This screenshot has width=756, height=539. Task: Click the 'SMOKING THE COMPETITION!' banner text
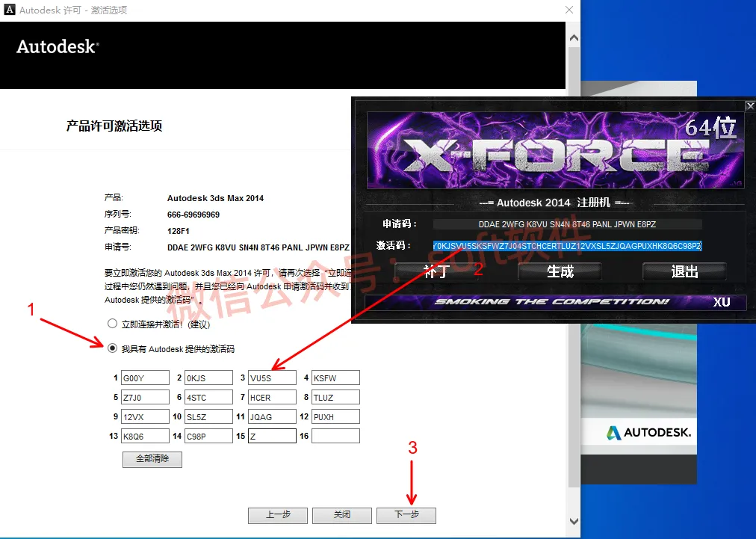point(552,302)
